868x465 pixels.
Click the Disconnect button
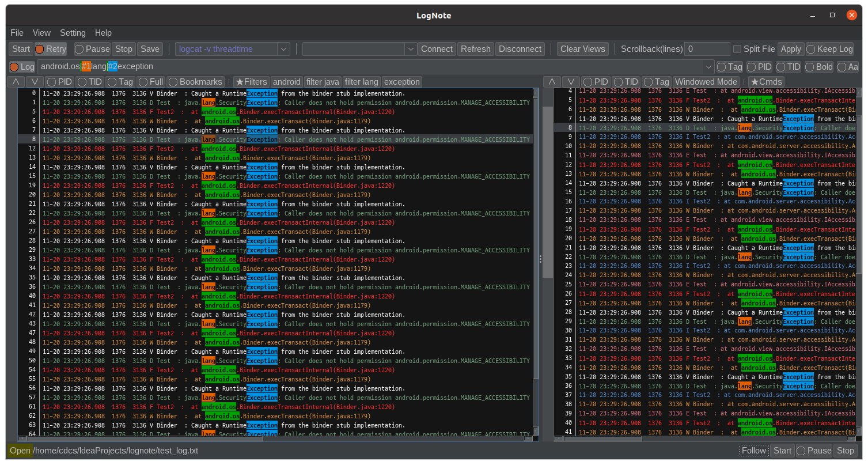point(520,49)
